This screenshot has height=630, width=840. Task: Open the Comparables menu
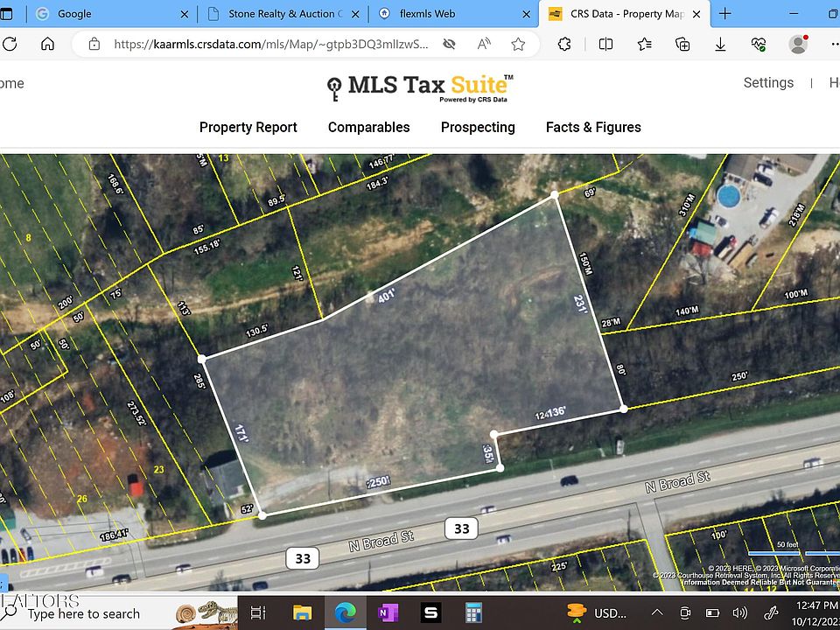pos(368,127)
